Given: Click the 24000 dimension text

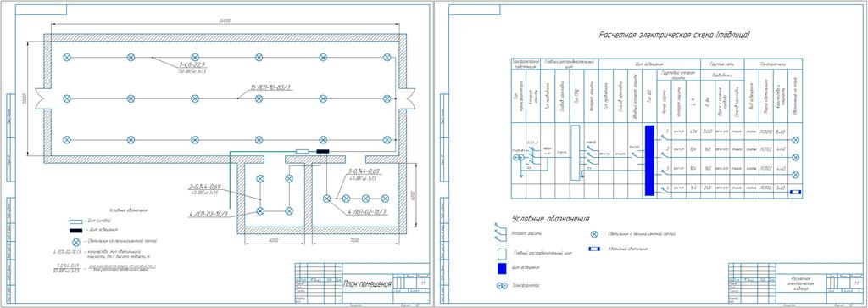Looking at the screenshot, I should pyautogui.click(x=225, y=20).
